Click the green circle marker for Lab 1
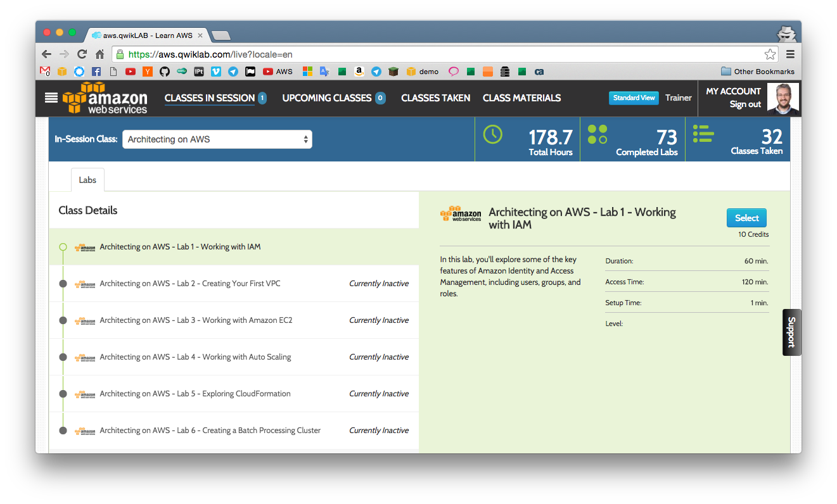The width and height of the screenshot is (837, 504). pyautogui.click(x=63, y=247)
